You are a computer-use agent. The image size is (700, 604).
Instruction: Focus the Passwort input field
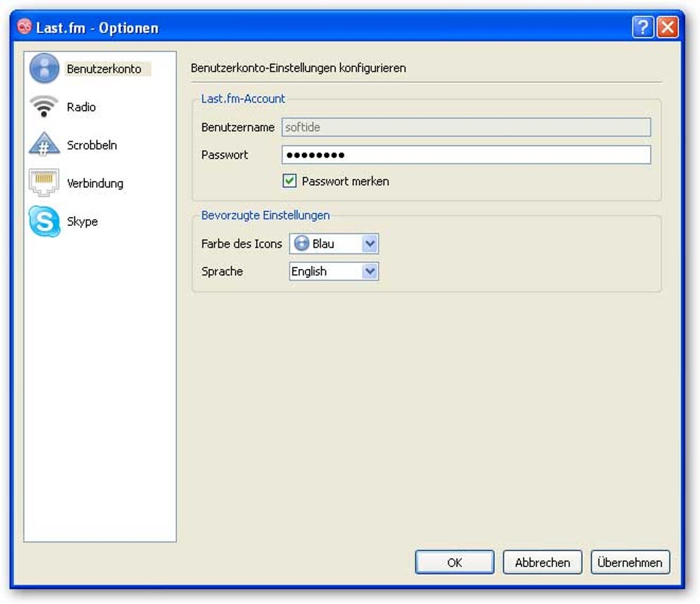(x=466, y=155)
